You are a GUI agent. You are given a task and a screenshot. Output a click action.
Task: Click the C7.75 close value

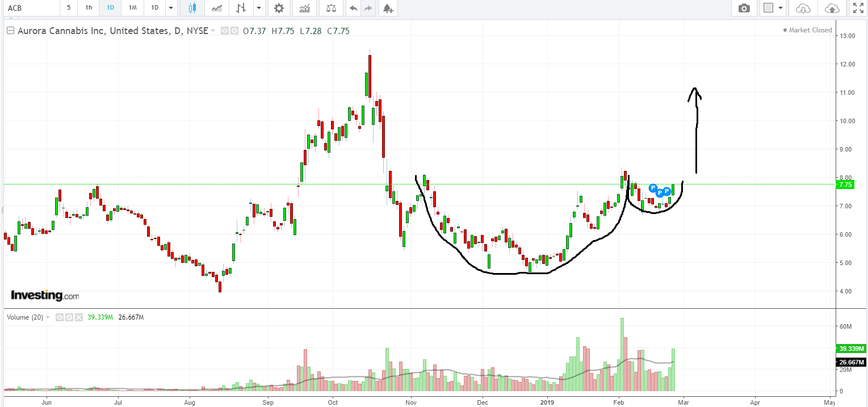click(338, 31)
